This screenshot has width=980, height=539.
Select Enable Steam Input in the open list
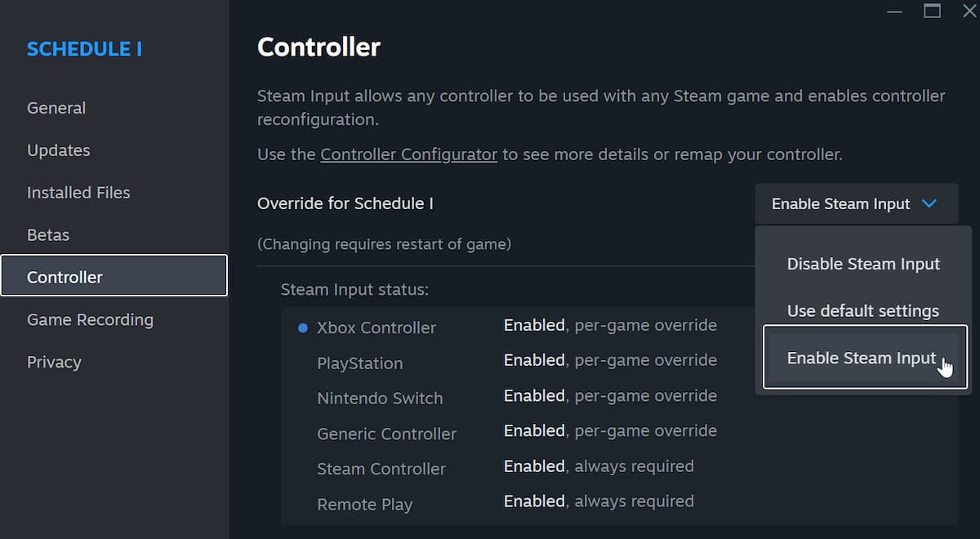pos(862,358)
